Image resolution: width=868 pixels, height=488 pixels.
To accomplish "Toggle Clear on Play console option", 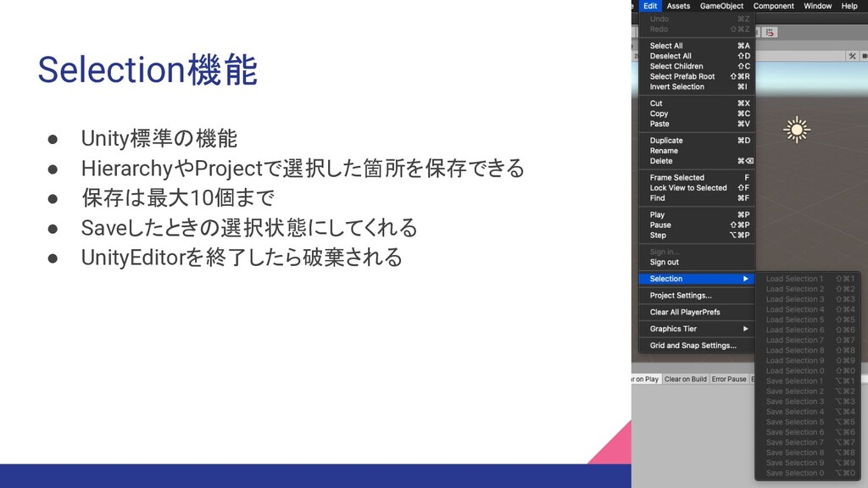I will tap(646, 379).
